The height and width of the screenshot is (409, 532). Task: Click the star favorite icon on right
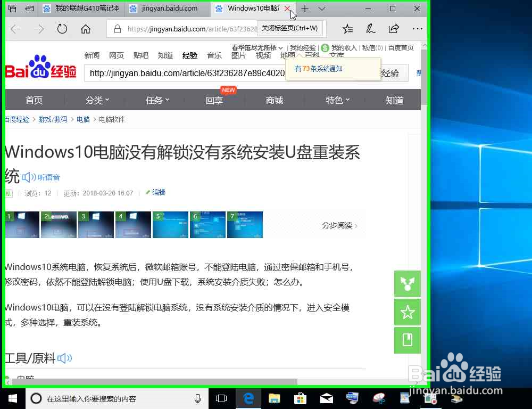click(x=407, y=313)
